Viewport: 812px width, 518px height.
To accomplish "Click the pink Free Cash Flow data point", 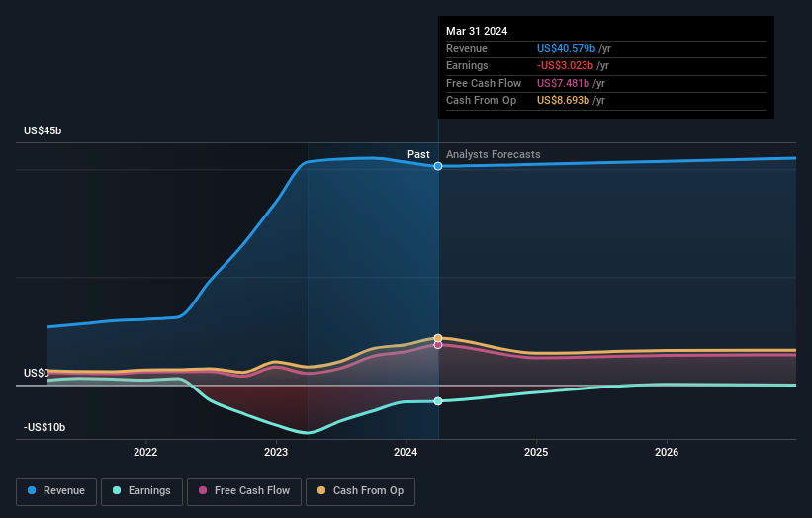I will point(438,345).
